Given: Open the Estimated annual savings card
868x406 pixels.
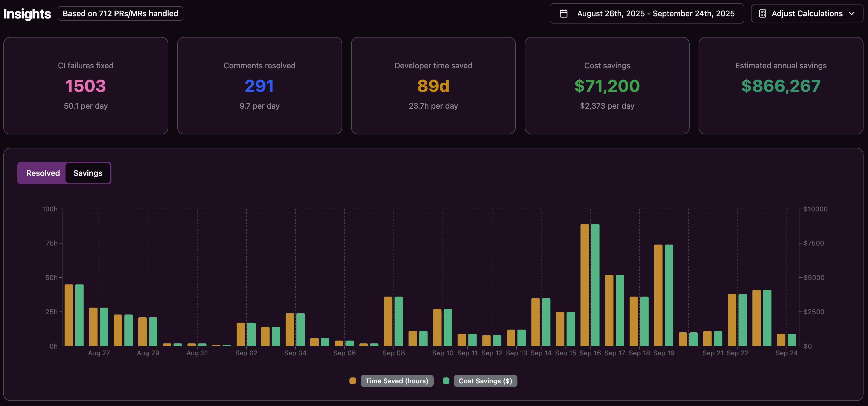Looking at the screenshot, I should click(781, 86).
